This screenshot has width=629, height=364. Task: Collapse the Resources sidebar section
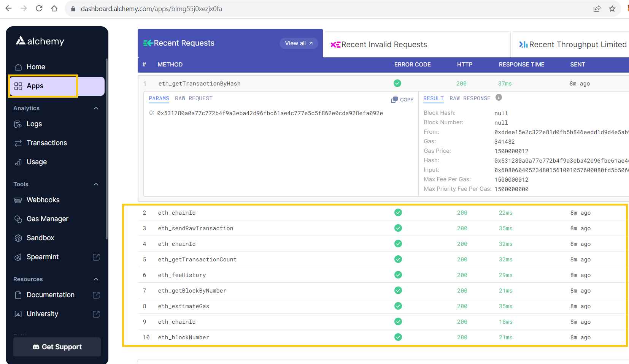click(96, 279)
